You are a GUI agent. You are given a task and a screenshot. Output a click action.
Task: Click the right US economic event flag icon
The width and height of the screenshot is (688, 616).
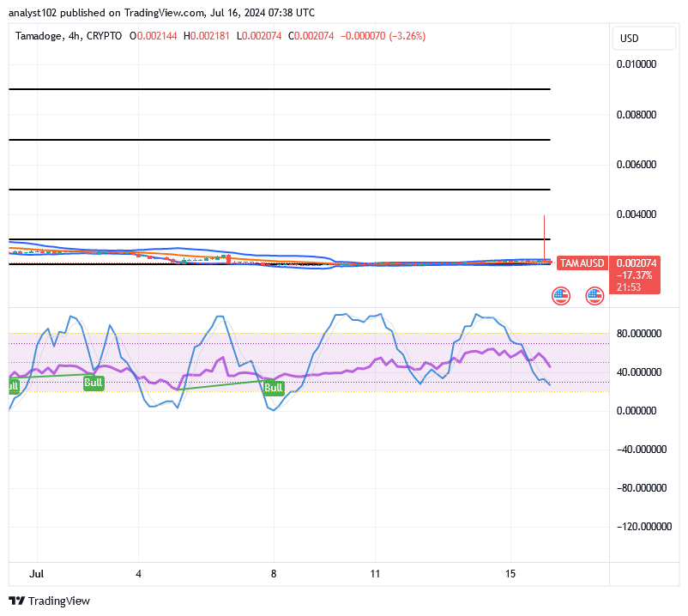click(594, 296)
